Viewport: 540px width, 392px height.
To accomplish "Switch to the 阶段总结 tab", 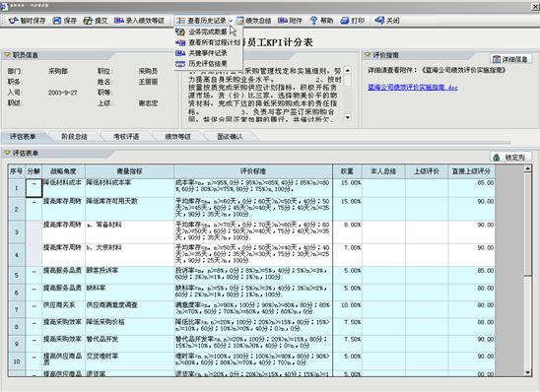I will pyautogui.click(x=74, y=137).
